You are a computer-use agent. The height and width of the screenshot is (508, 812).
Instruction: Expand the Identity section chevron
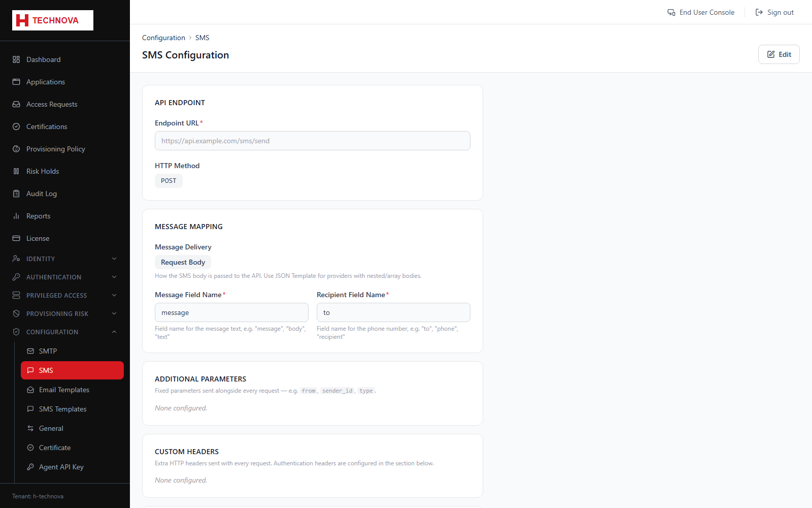coord(114,259)
